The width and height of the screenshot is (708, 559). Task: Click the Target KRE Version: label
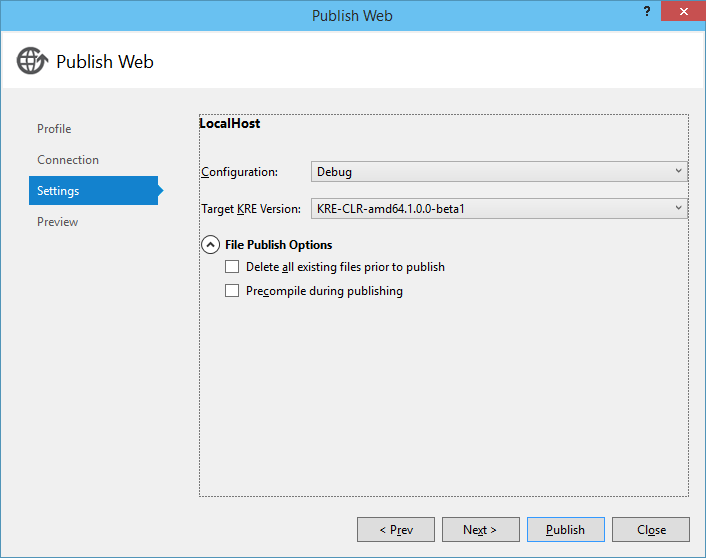tap(251, 209)
